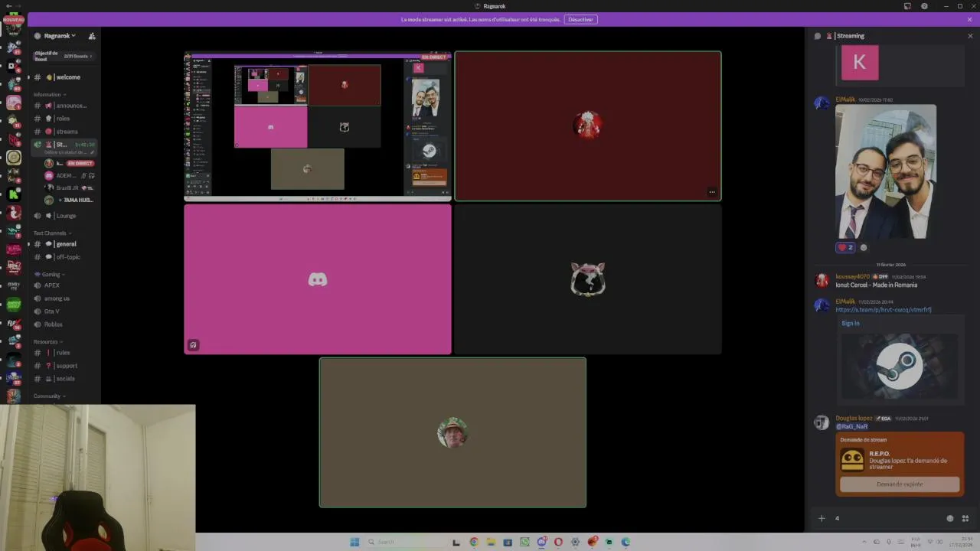Join the Gta V voice channel
The width and height of the screenshot is (980, 551).
point(64,311)
